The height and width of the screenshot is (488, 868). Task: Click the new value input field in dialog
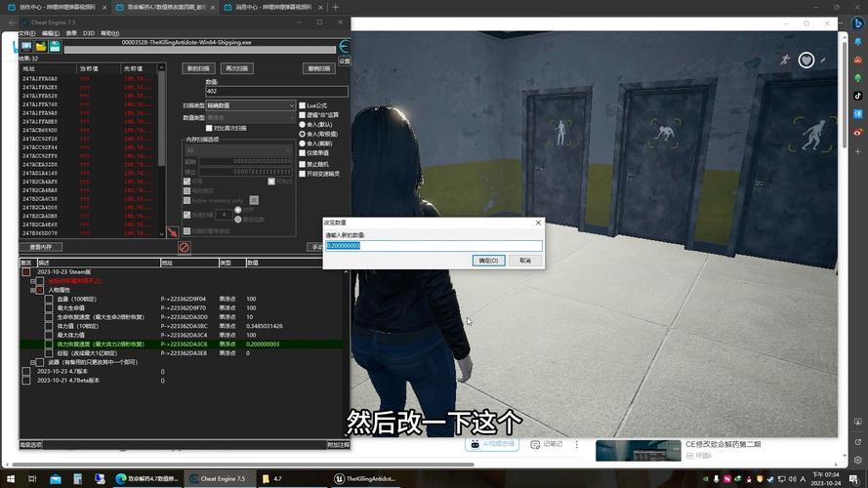coord(434,246)
